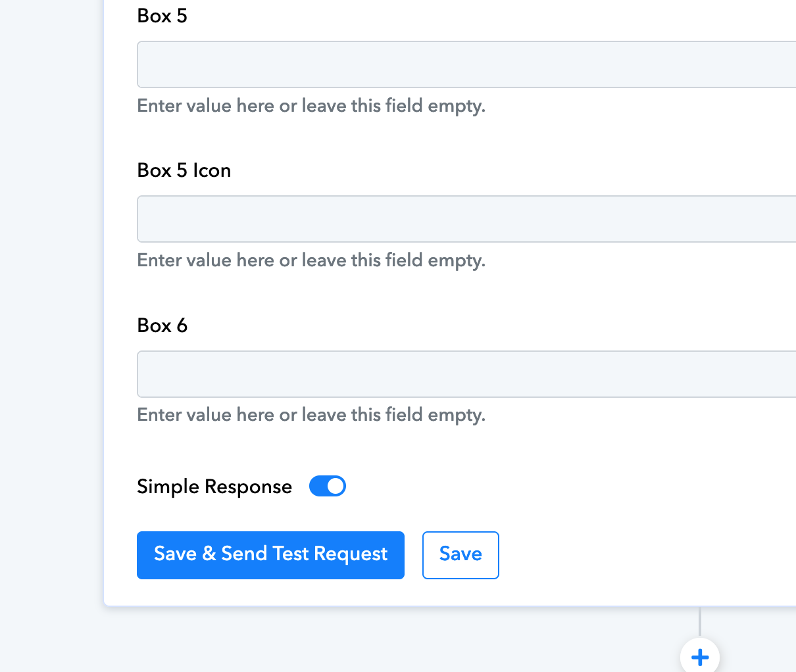Click the blue track of the Simple Response switch
The image size is (796, 672).
pyautogui.click(x=318, y=486)
